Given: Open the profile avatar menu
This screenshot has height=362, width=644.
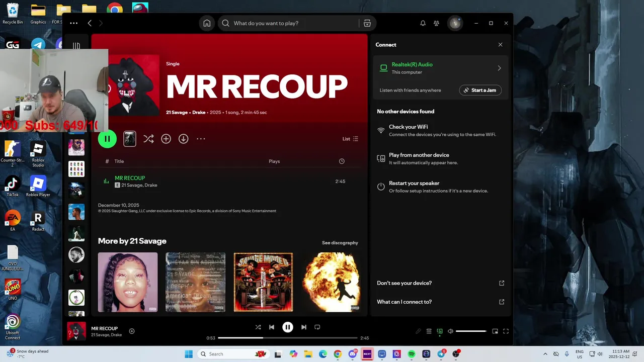Looking at the screenshot, I should tap(455, 23).
